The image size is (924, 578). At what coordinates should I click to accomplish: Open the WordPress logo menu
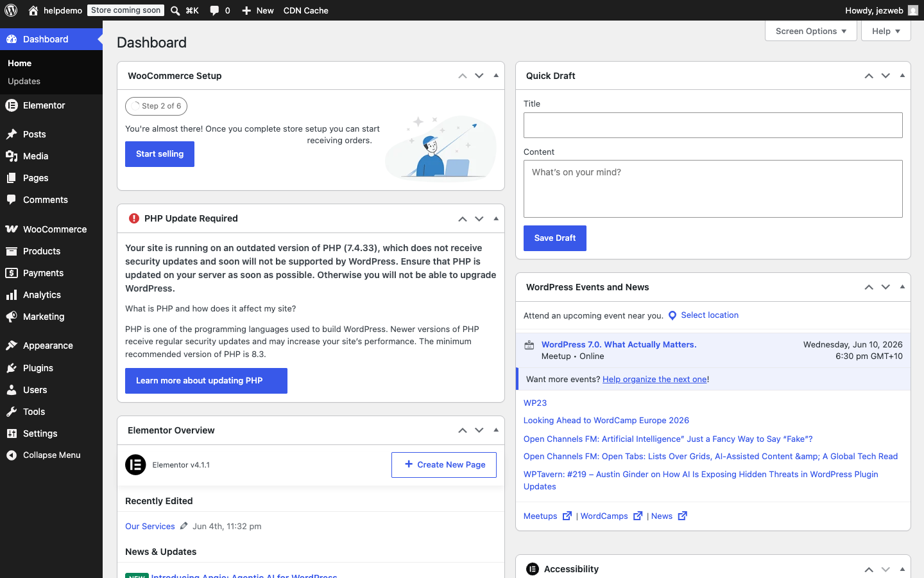point(11,10)
